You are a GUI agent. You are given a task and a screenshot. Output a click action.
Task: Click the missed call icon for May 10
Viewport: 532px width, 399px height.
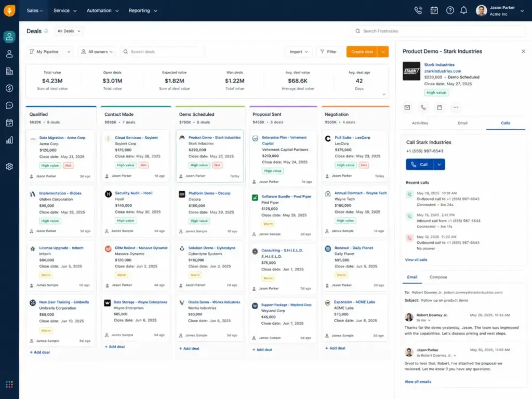pos(409,238)
